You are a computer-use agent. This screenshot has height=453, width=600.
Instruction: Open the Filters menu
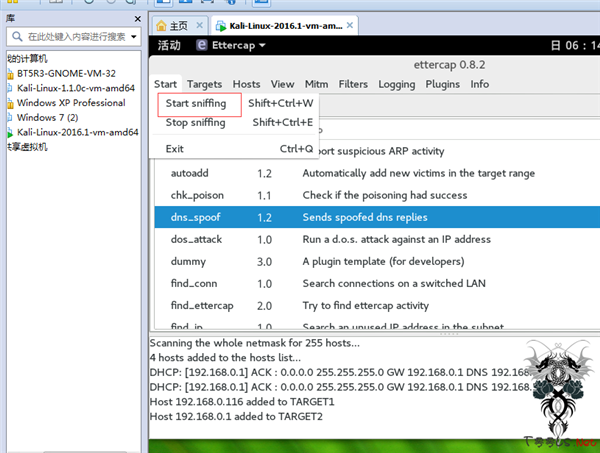point(353,84)
